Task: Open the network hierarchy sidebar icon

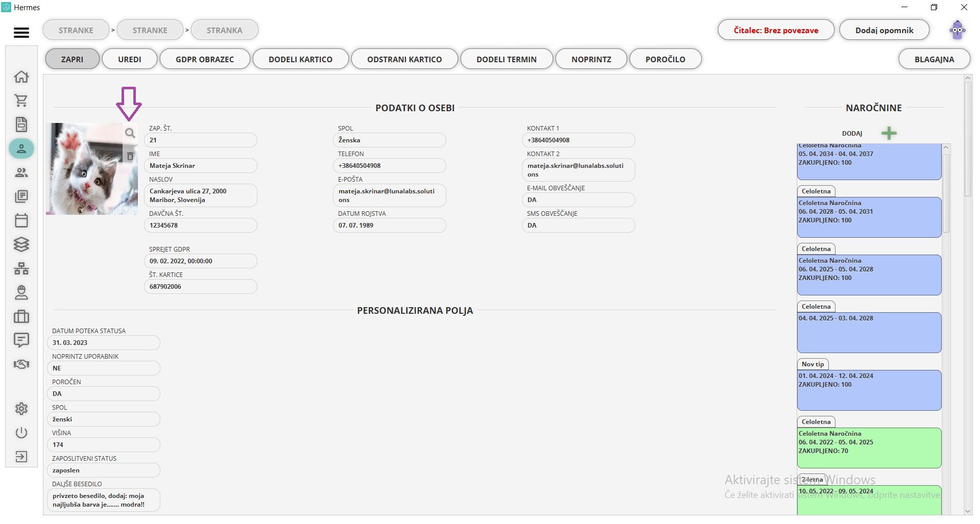Action: [21, 268]
